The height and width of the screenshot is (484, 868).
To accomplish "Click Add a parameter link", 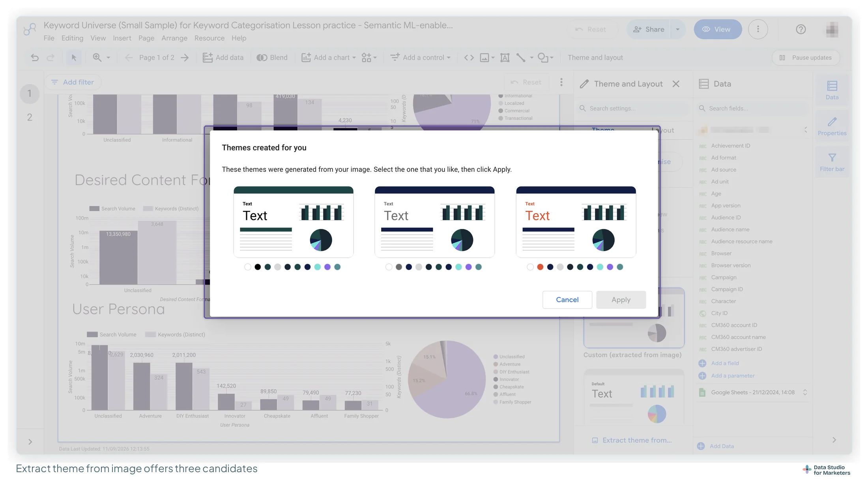I will pyautogui.click(x=733, y=376).
